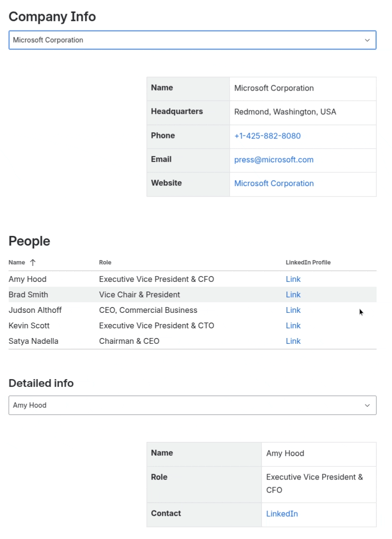The height and width of the screenshot is (539, 392).
Task: Click the Website row label
Action: [x=166, y=183]
